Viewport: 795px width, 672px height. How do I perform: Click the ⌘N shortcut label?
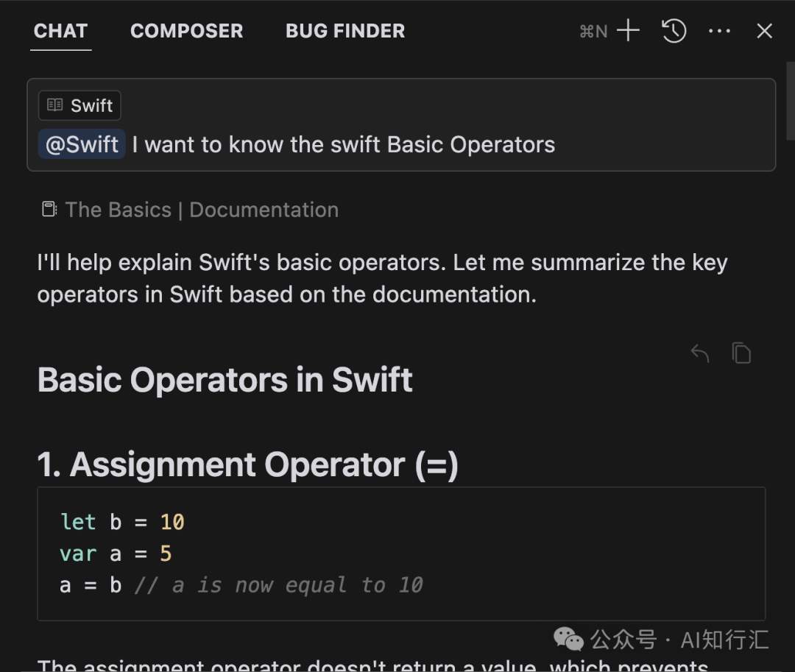click(x=594, y=32)
